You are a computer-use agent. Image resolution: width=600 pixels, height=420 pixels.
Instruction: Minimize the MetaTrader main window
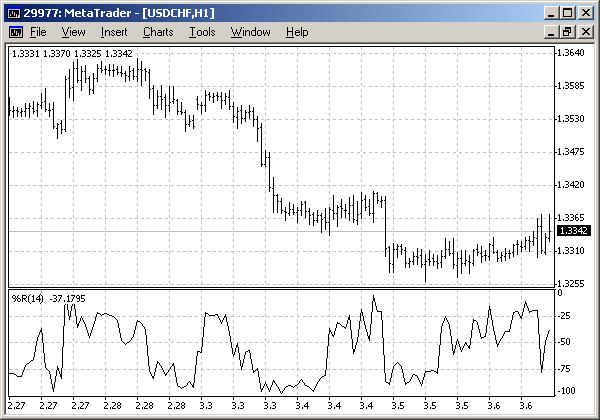(x=551, y=13)
